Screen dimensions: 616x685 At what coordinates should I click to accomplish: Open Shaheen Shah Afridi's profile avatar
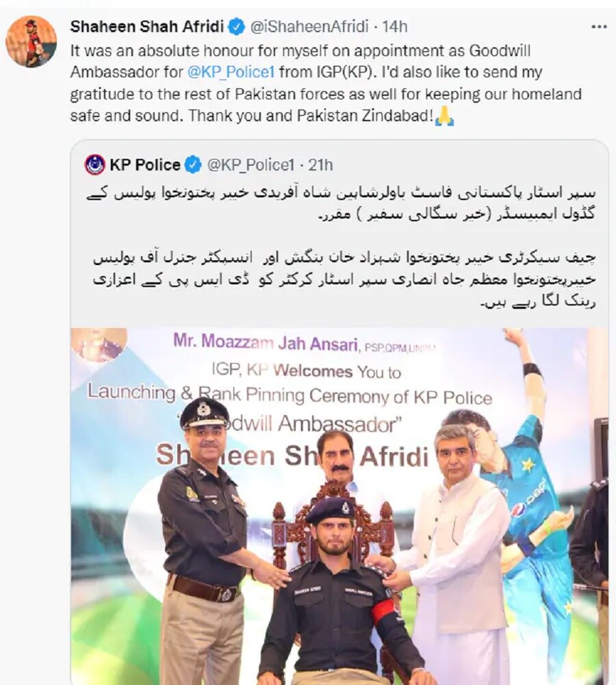pyautogui.click(x=31, y=42)
